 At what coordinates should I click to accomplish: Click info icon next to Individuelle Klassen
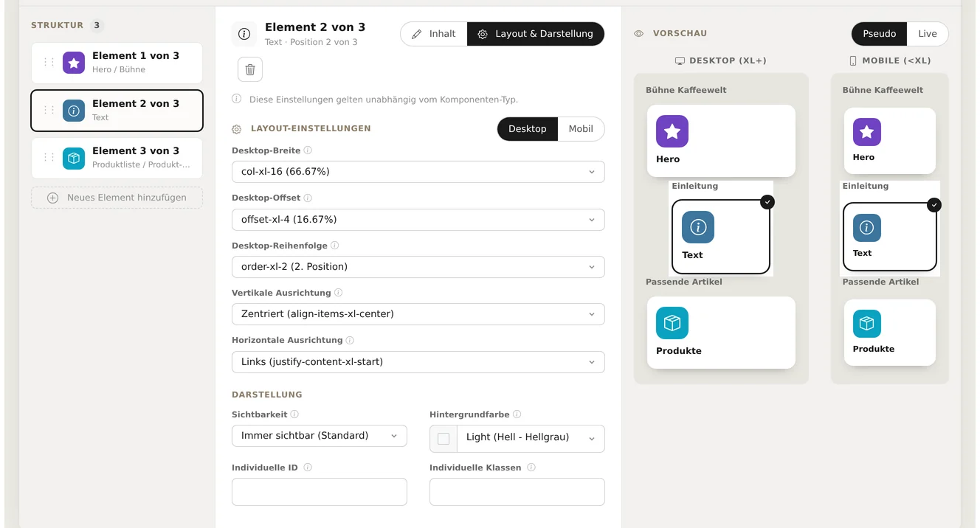[531, 468]
